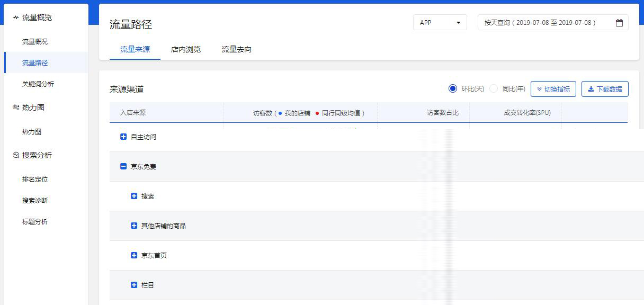Open 排名定位 in the sidebar
644x305 pixels.
tap(35, 179)
